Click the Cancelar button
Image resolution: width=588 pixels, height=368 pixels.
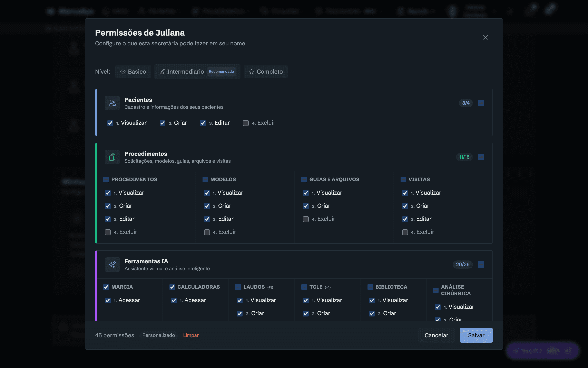pos(436,335)
